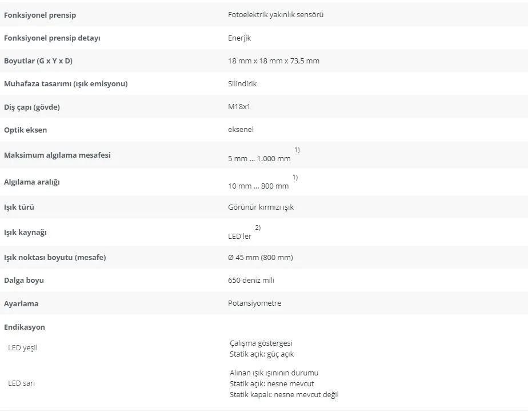This screenshot has height=420, width=528.
Task: Click the 'Maksimum algılama mesafesi' row label
Action: coord(57,155)
